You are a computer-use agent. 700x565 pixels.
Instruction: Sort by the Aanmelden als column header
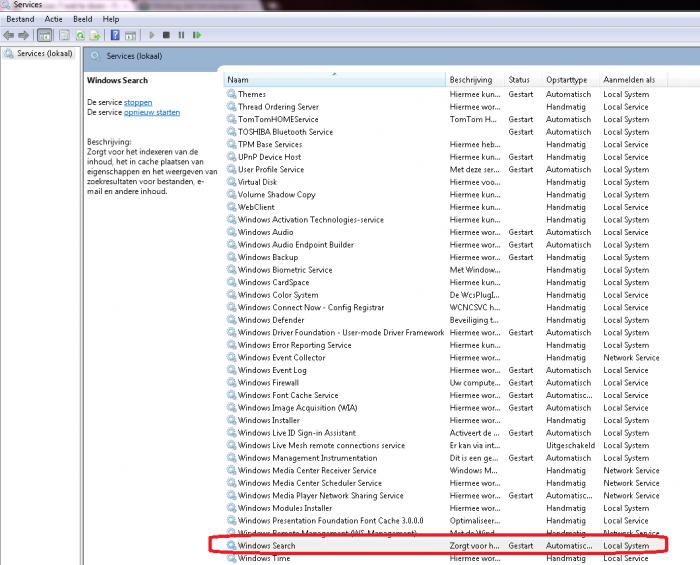coord(633,79)
